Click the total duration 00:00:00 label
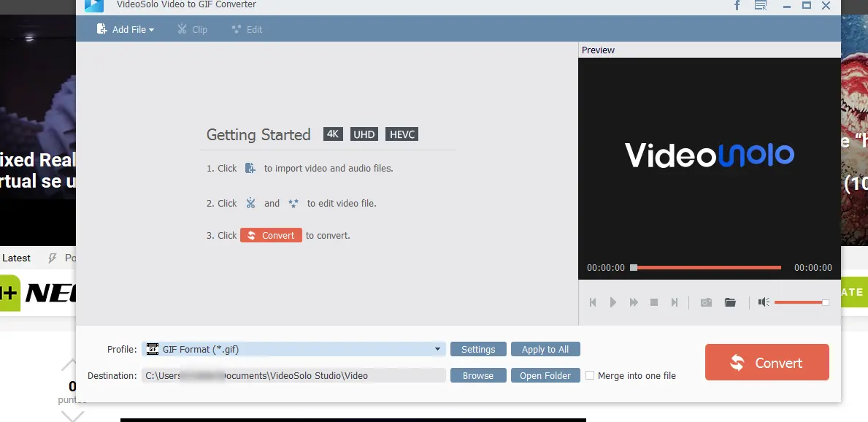The width and height of the screenshot is (868, 422). point(813,268)
